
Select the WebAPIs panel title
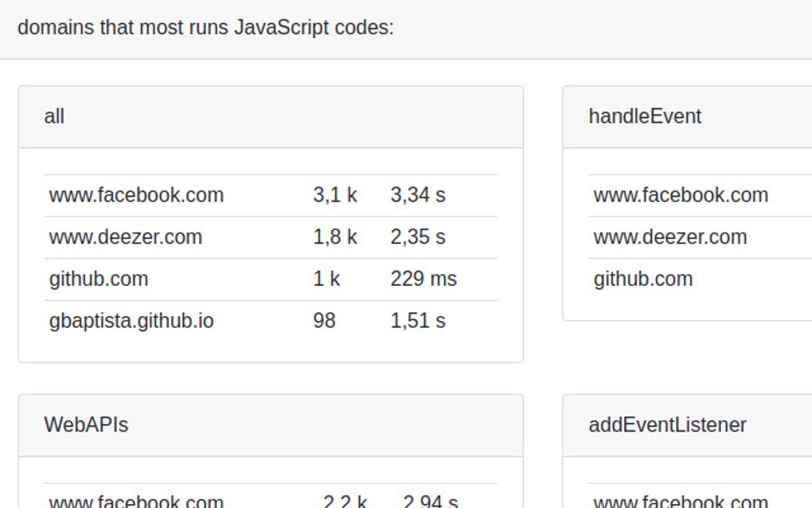click(x=86, y=425)
